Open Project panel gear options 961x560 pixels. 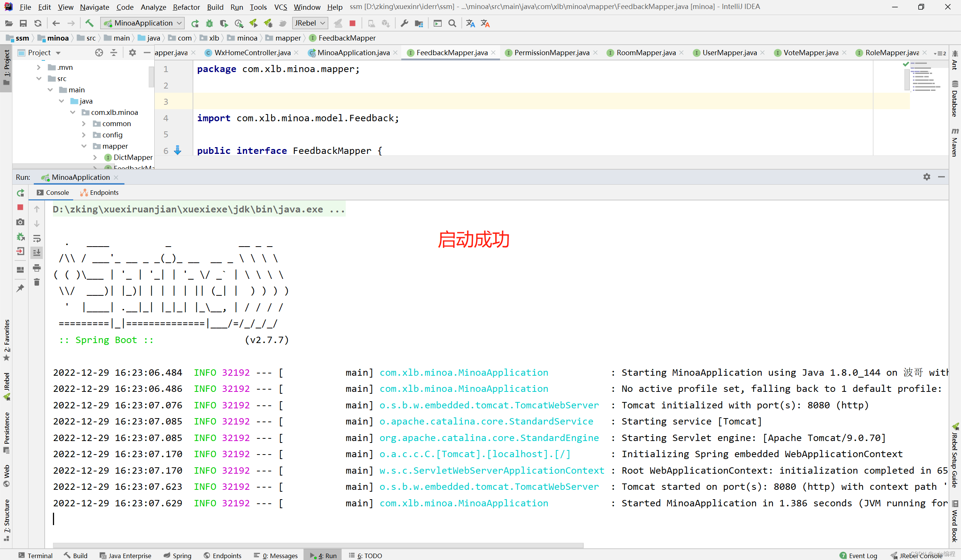point(133,53)
